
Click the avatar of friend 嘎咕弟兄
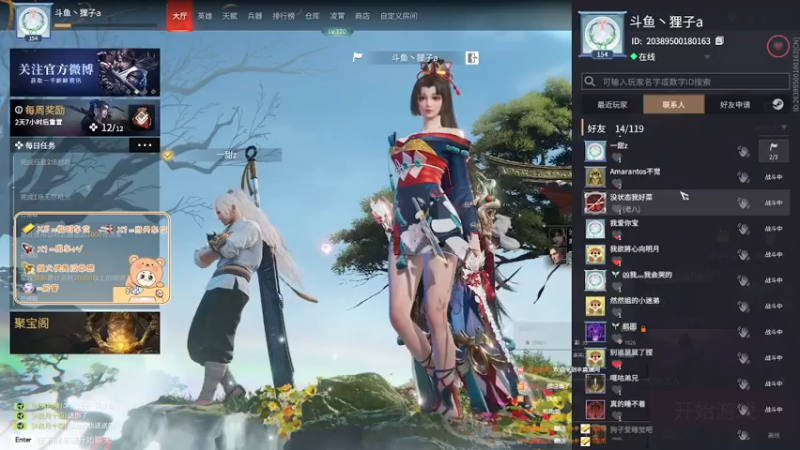pyautogui.click(x=595, y=384)
